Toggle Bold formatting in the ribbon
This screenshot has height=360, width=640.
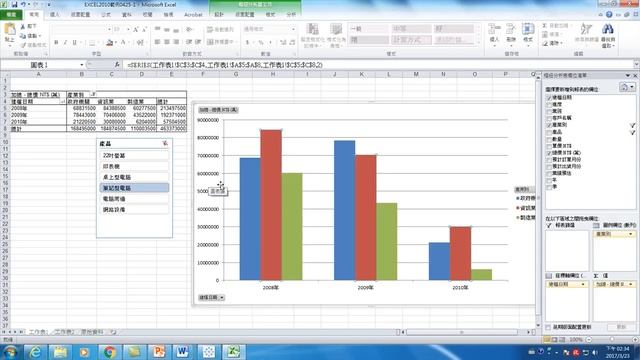tap(56, 42)
